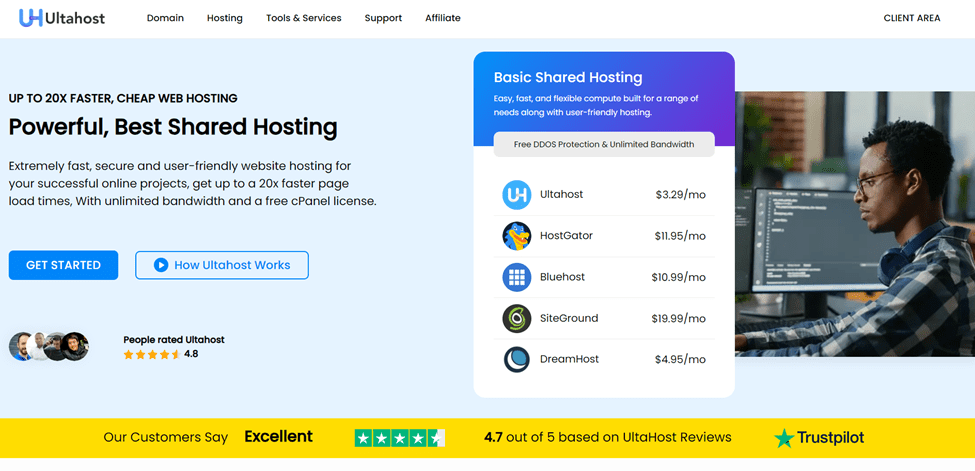Click the developer at computer photo
The width and height of the screenshot is (975, 471).
point(855,224)
